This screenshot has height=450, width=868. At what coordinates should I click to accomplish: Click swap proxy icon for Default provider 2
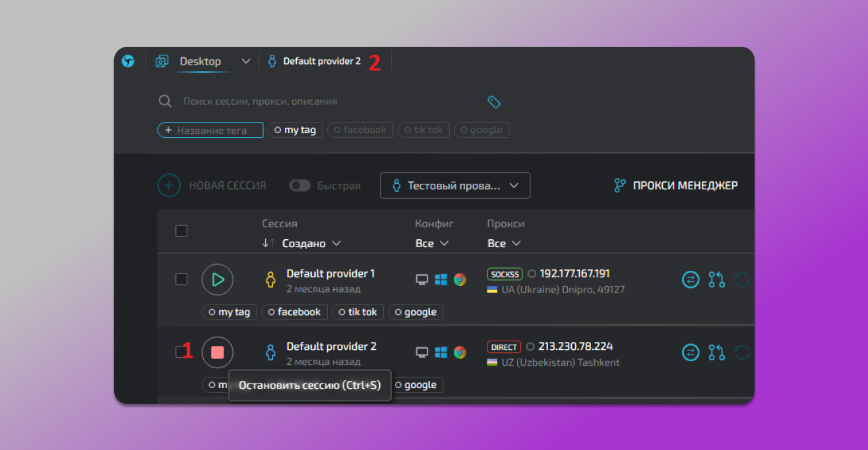690,352
